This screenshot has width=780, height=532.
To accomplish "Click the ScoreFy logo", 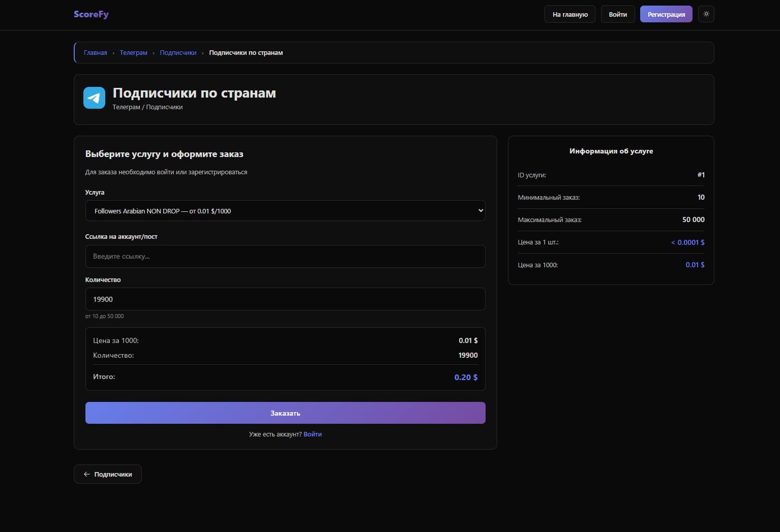I will pos(91,14).
